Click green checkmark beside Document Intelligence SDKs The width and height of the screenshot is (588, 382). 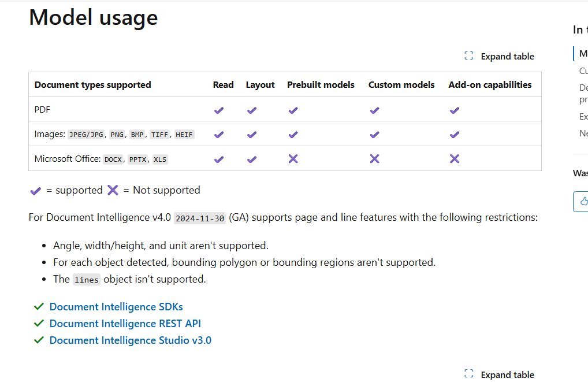pyautogui.click(x=39, y=306)
